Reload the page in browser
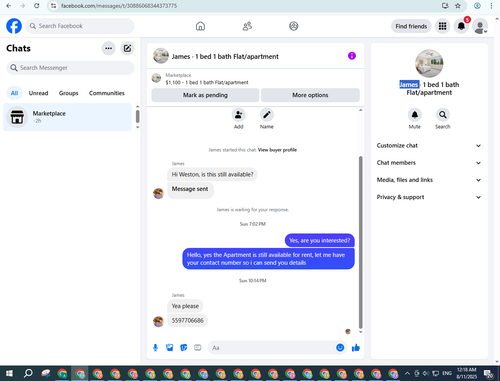 [37, 6]
